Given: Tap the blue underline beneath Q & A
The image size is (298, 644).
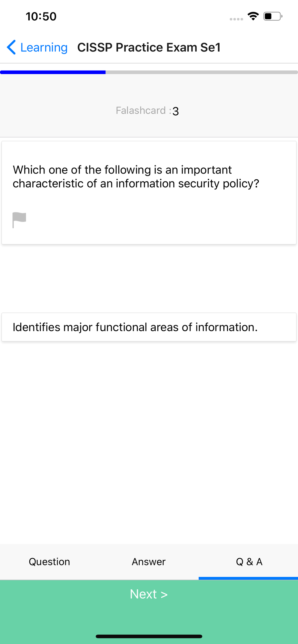Looking at the screenshot, I should (x=248, y=578).
